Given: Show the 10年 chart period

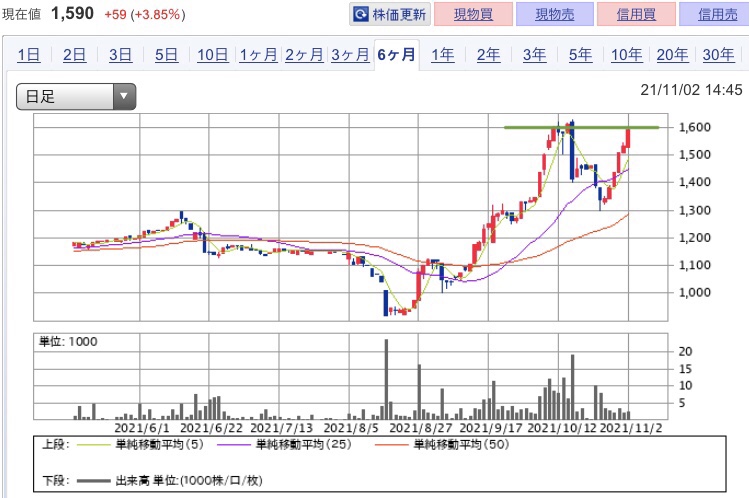Looking at the screenshot, I should tap(627, 55).
